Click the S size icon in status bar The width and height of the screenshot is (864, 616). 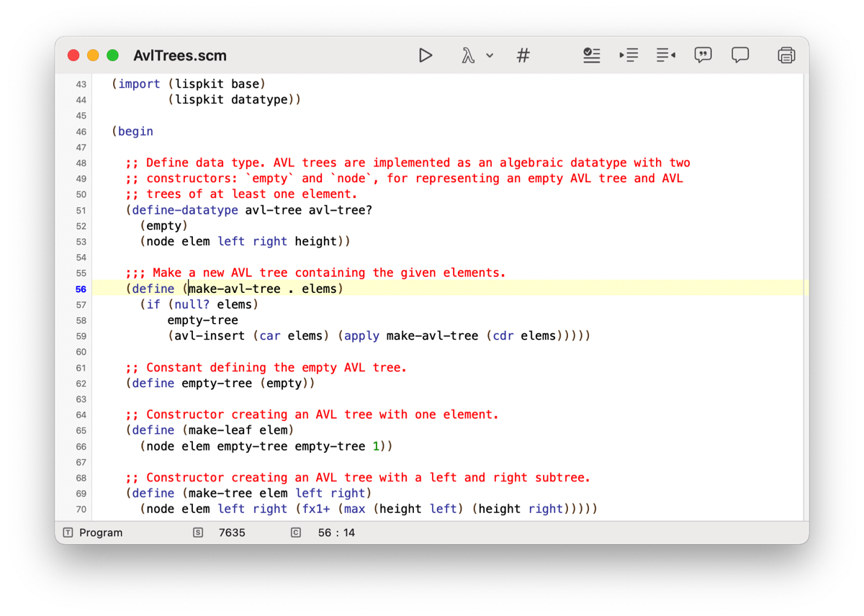point(198,533)
